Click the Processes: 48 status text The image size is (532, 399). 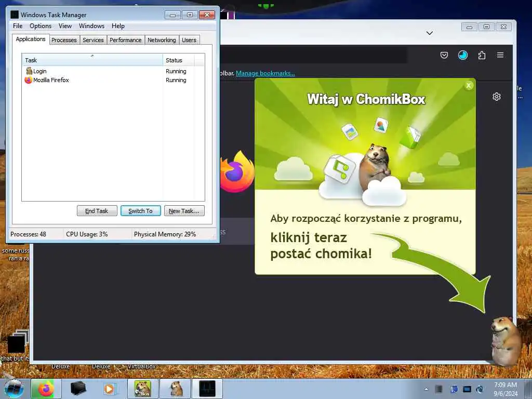[28, 234]
